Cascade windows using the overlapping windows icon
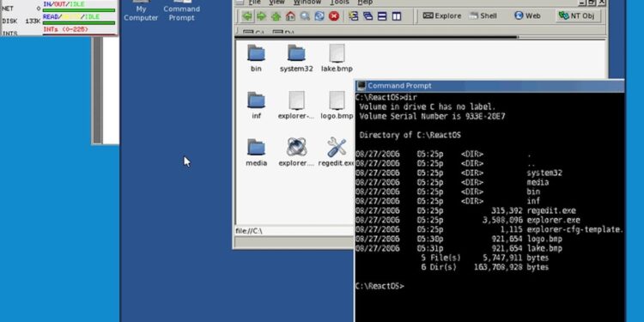The height and width of the screenshot is (322, 644). pyautogui.click(x=368, y=16)
